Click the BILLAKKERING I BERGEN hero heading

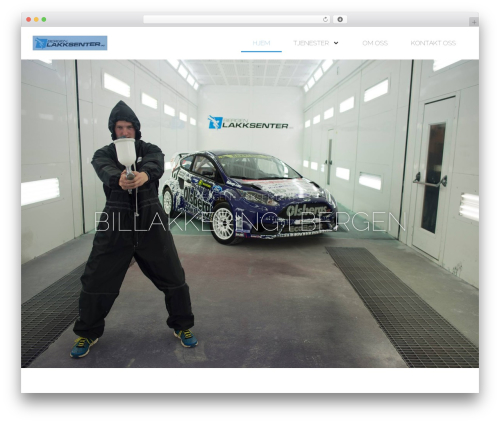coord(250,222)
